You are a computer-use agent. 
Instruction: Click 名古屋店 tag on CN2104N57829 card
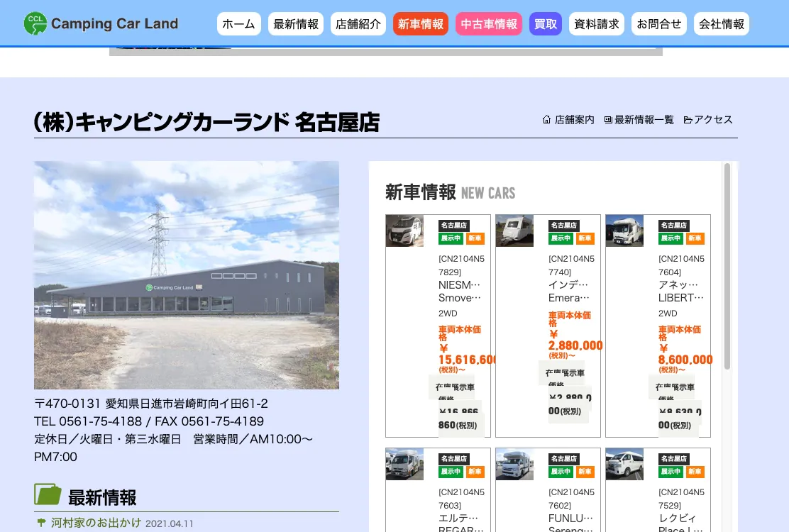click(454, 226)
